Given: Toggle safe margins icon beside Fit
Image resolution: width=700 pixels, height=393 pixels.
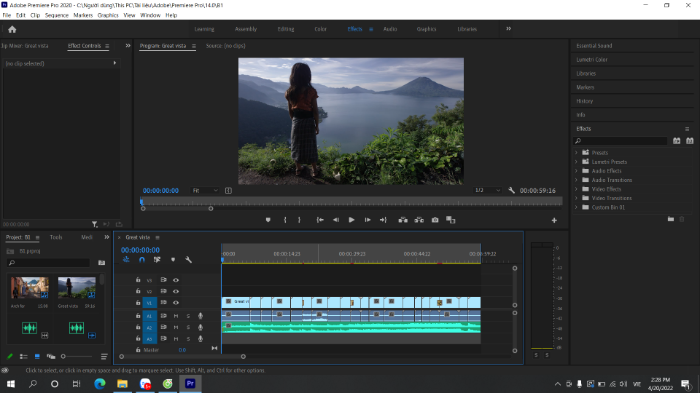Looking at the screenshot, I should click(228, 191).
